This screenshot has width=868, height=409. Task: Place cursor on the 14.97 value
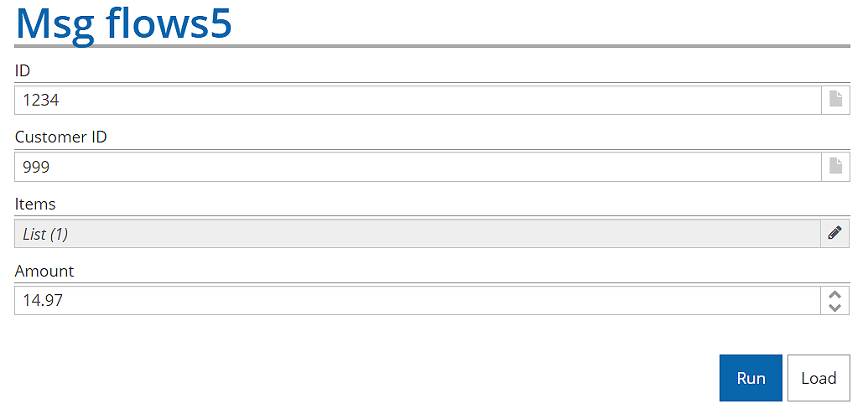point(43,301)
